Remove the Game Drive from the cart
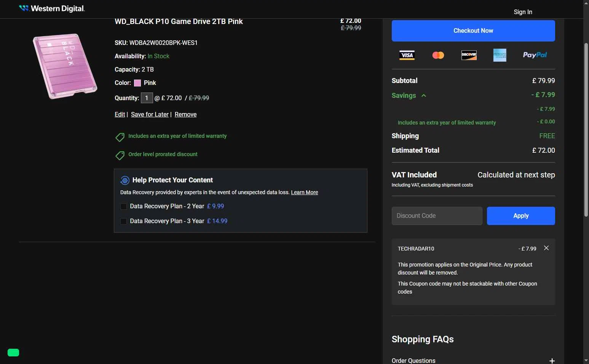Screen dimensions: 589x364 (x=185, y=114)
